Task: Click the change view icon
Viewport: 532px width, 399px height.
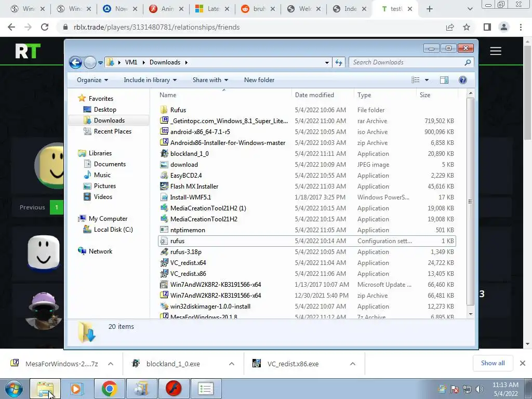Action: [416, 80]
